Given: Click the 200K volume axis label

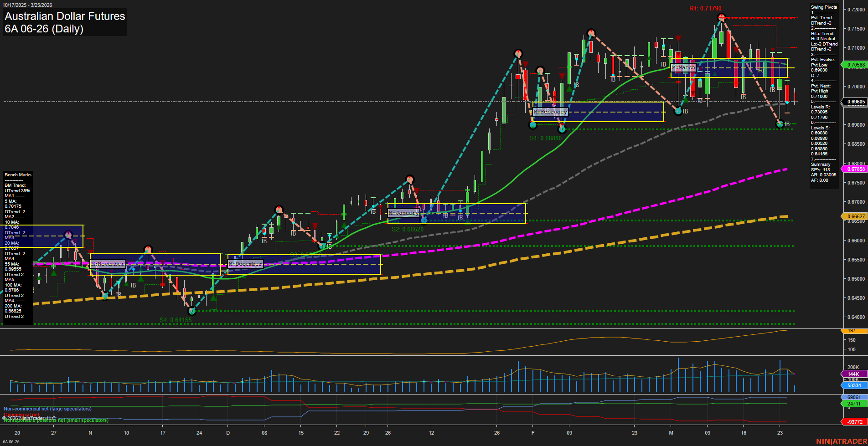Looking at the screenshot, I should click(x=853, y=367).
